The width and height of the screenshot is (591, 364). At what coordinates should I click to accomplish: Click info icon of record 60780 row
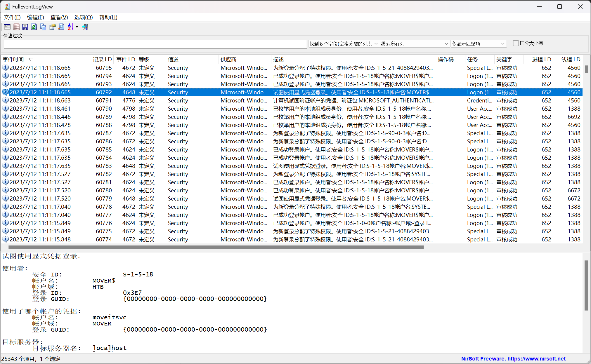tap(5, 190)
